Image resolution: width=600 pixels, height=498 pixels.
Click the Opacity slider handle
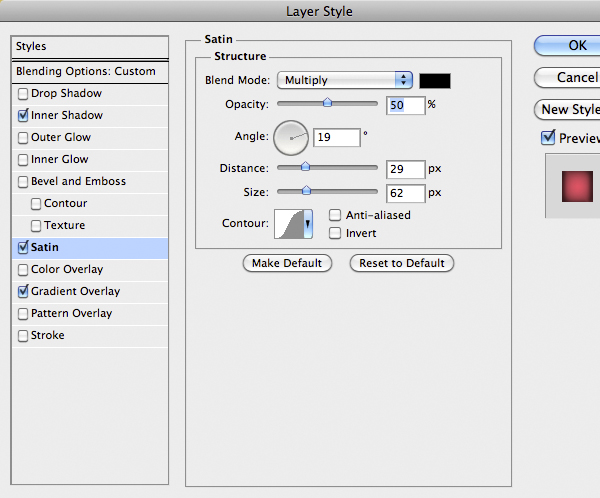click(x=327, y=102)
